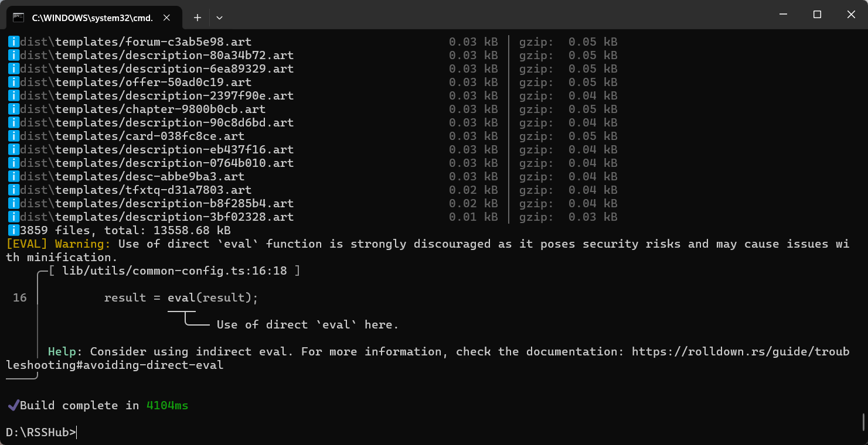Image resolution: width=868 pixels, height=445 pixels.
Task: Click info icon beside forum-c3ab5e98.art line
Action: (13, 42)
